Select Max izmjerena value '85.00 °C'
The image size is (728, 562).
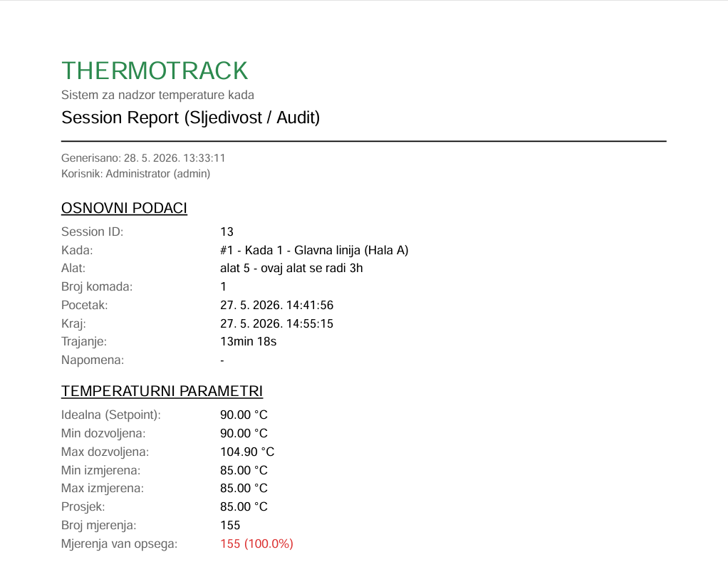[x=244, y=488]
